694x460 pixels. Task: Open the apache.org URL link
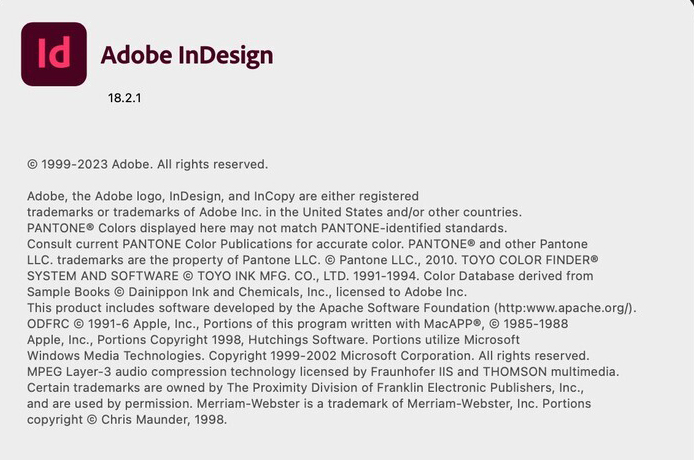click(x=563, y=307)
